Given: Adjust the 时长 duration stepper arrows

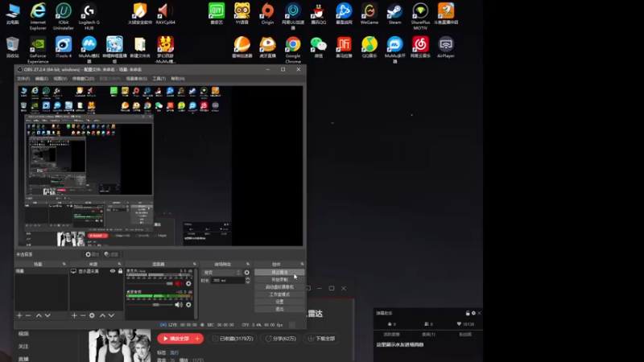Looking at the screenshot, I should [247, 280].
